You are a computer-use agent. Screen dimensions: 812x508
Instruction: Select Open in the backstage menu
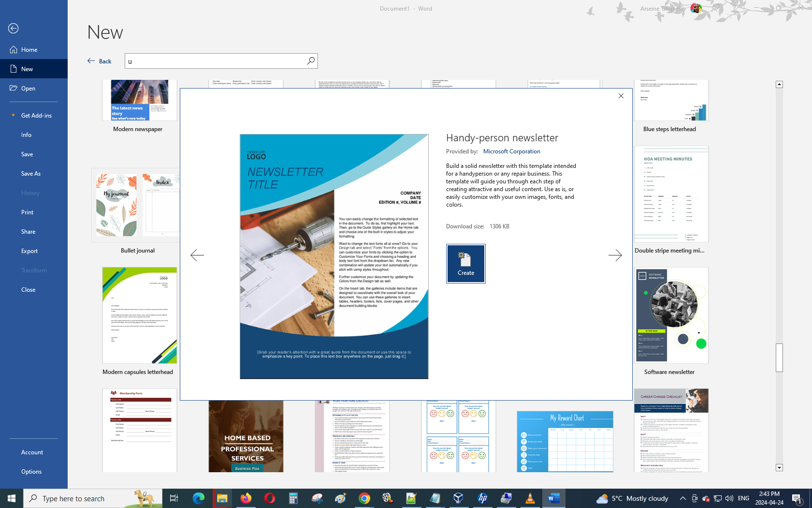[x=28, y=89]
